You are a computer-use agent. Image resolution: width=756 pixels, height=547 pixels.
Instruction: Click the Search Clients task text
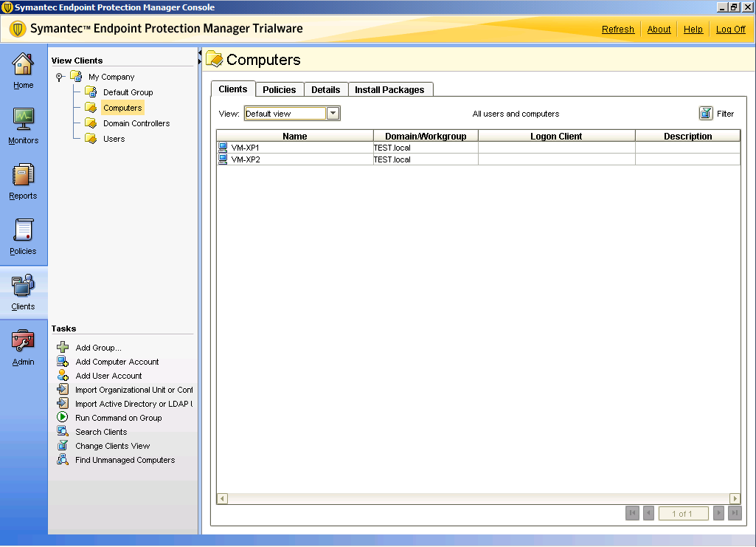101,432
